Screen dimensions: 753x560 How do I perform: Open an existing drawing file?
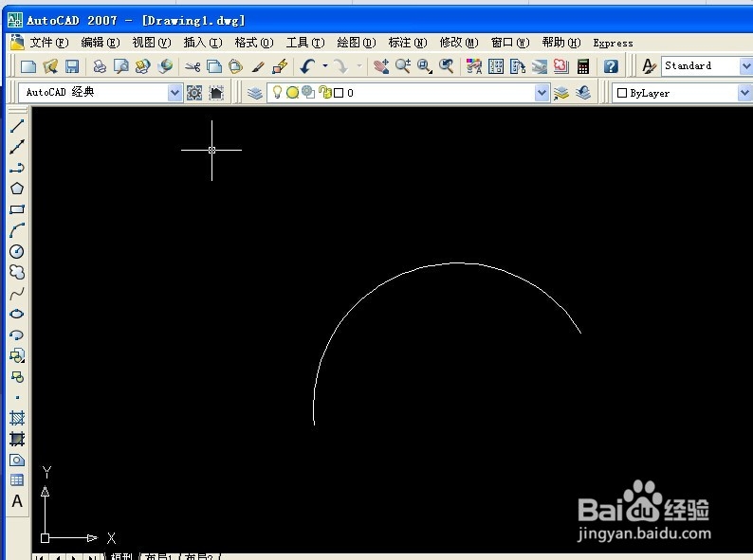tap(50, 66)
